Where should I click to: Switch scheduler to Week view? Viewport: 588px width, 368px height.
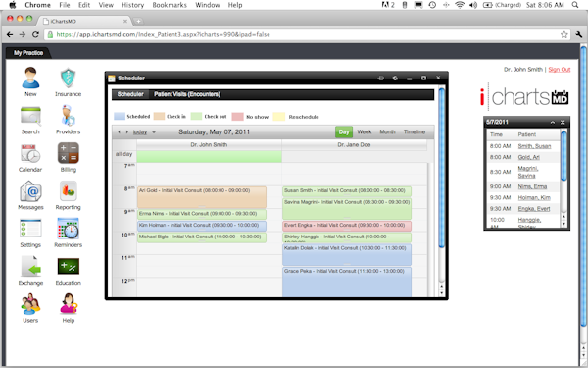click(365, 131)
